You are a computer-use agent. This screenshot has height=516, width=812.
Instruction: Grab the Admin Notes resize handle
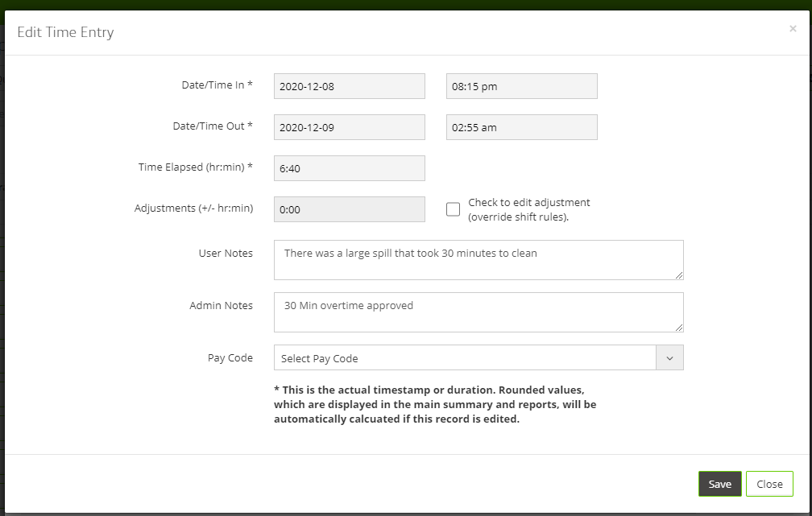[x=679, y=328]
